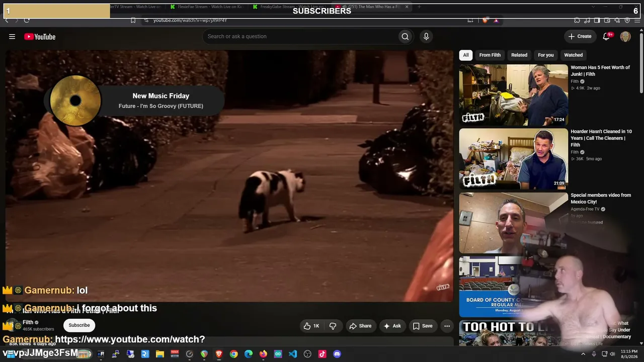This screenshot has width=644, height=362.
Task: Click the Share button
Action: [360, 326]
